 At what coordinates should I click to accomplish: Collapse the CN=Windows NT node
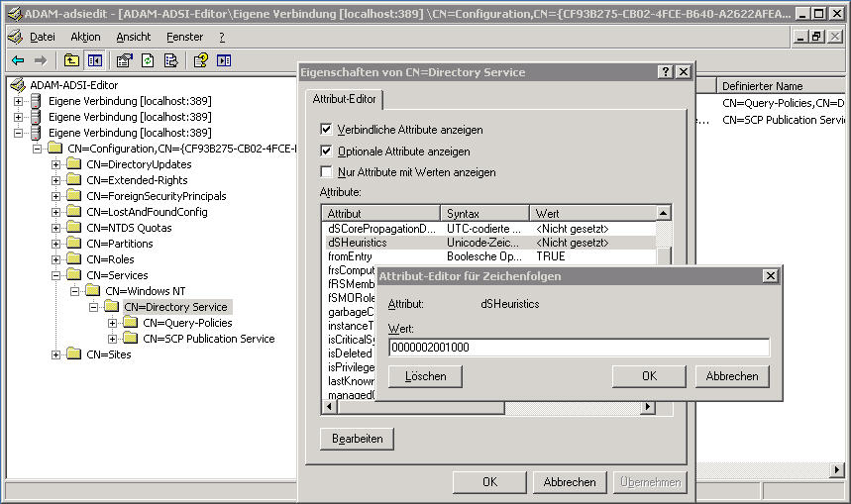75,291
